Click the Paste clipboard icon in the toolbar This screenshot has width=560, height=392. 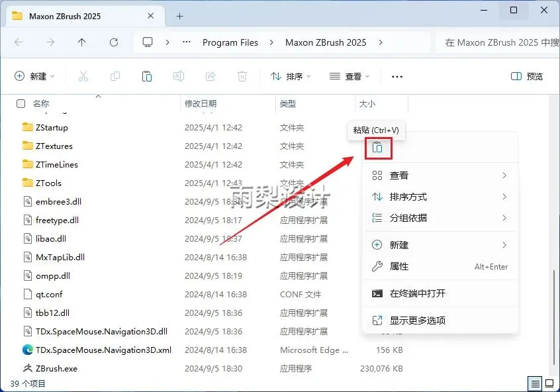coord(147,76)
